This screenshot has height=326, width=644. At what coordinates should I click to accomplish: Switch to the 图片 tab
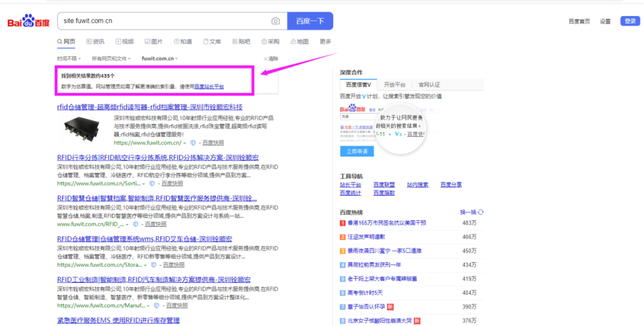[154, 42]
